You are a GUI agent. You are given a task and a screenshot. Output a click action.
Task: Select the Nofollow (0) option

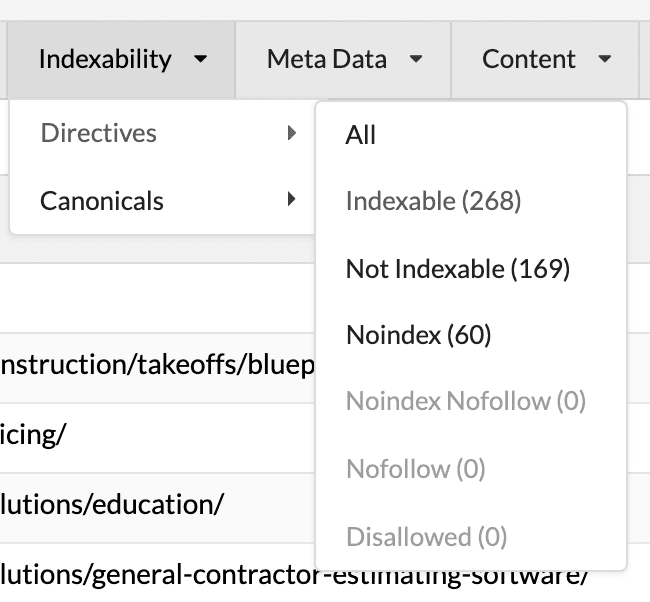(415, 469)
